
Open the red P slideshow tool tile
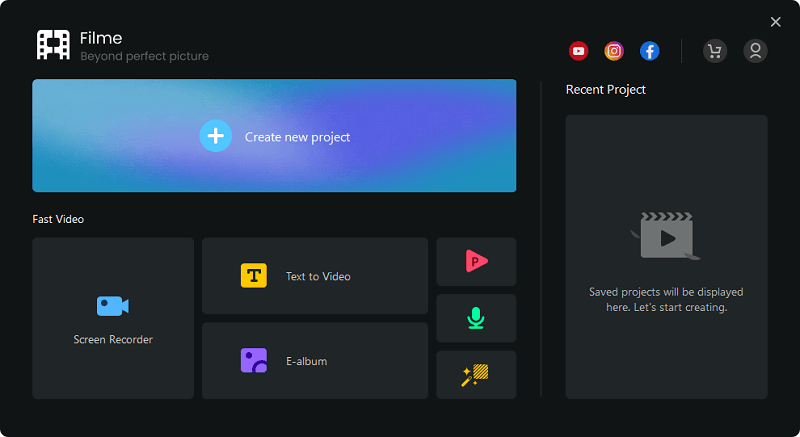(476, 262)
